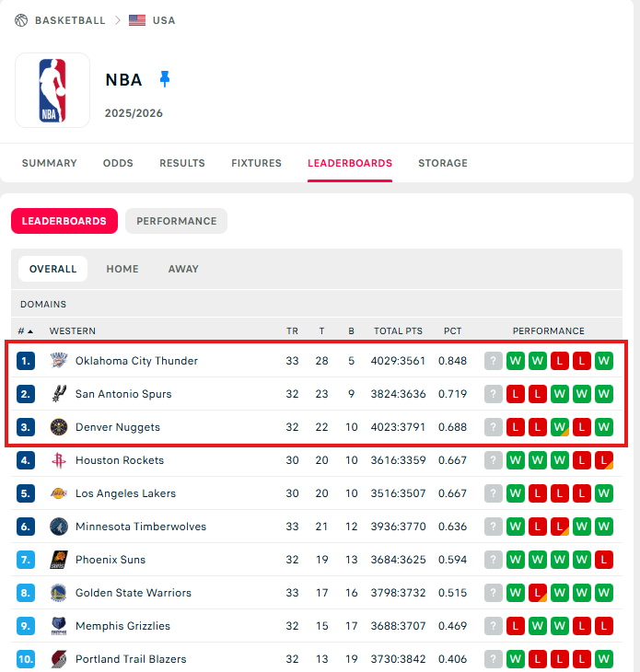This screenshot has width=640, height=672.
Task: Switch to the Odds tab
Action: 118,163
